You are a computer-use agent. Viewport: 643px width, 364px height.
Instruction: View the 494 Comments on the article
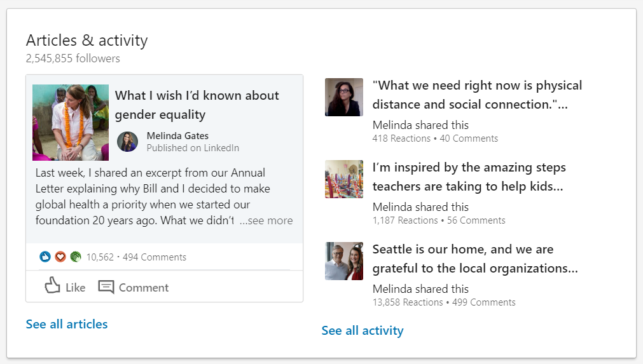click(x=155, y=257)
